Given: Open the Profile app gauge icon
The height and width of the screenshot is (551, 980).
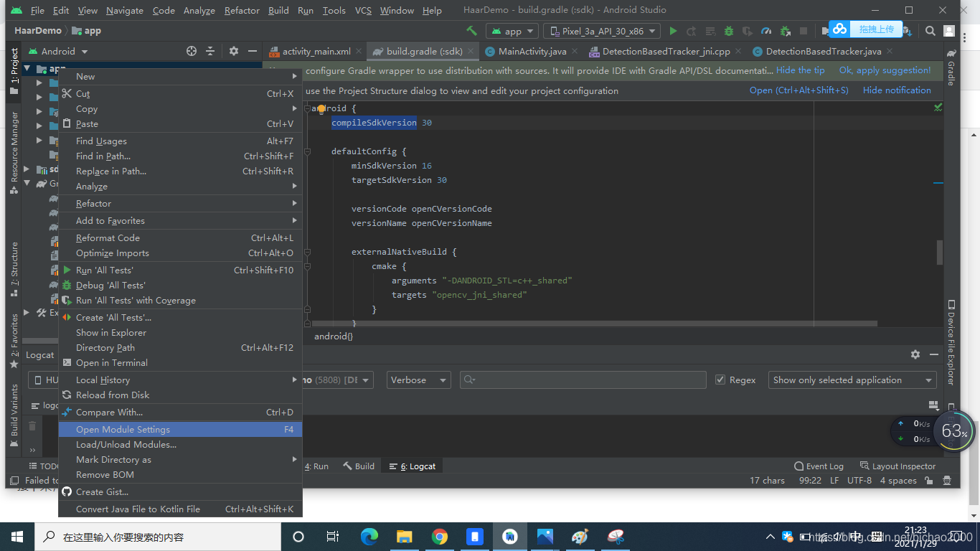Looking at the screenshot, I should pyautogui.click(x=766, y=31).
